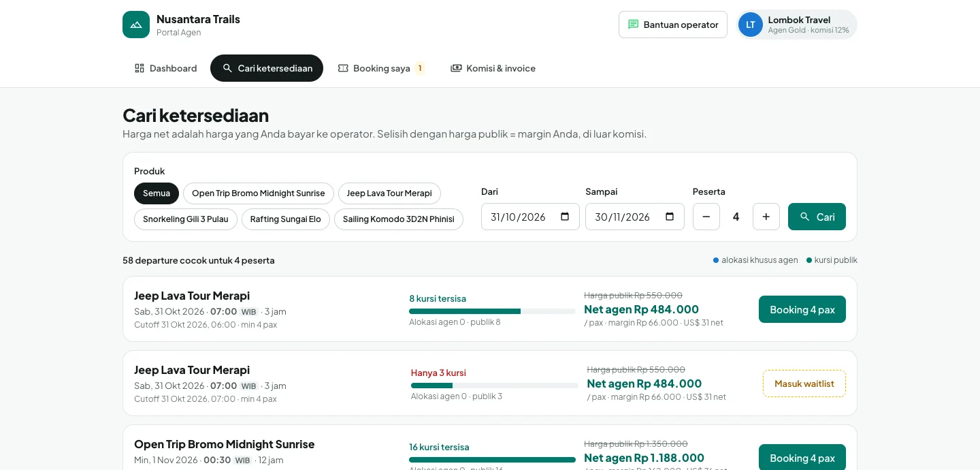Open the calendar picker for Dari date

click(565, 217)
